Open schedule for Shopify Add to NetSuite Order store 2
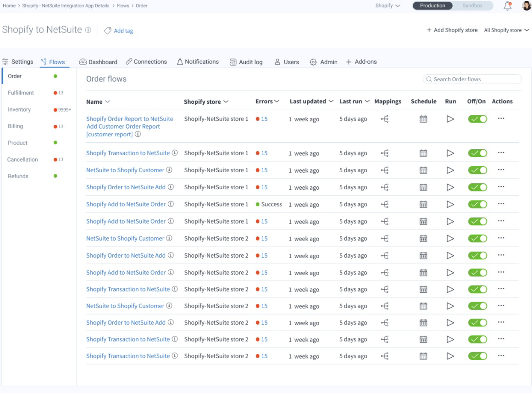The height and width of the screenshot is (393, 532). tap(423, 272)
